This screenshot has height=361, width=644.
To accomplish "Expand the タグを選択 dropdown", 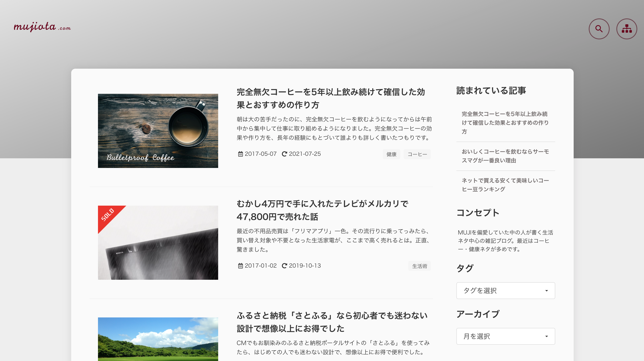I will coord(505,290).
